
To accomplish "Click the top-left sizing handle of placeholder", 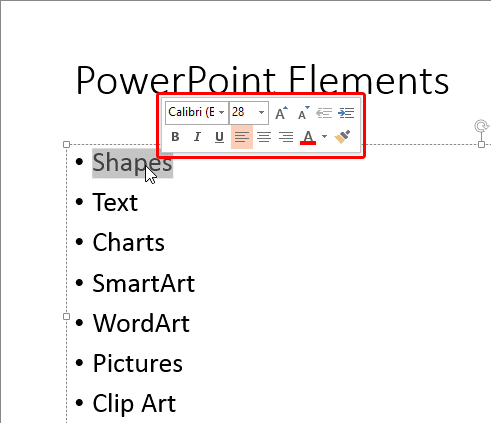I will pyautogui.click(x=66, y=144).
